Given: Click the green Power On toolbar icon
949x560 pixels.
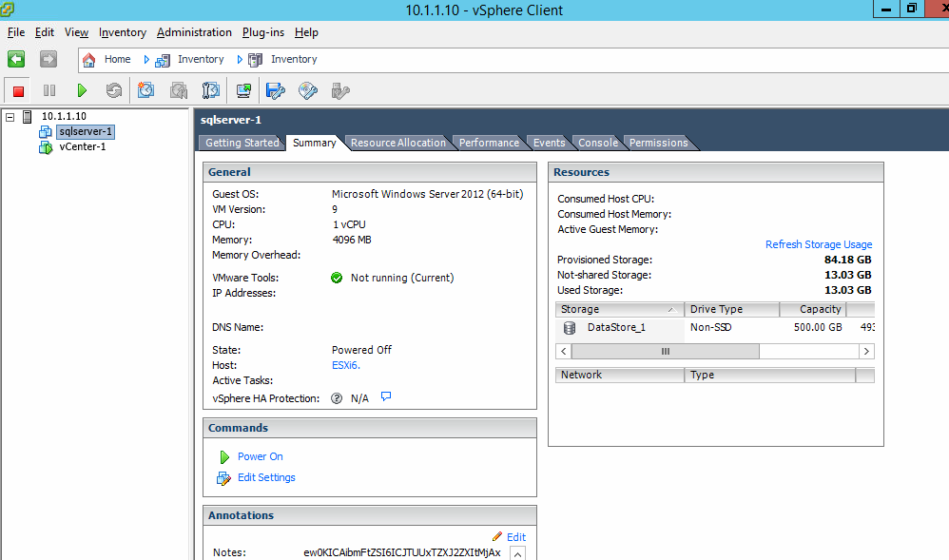Looking at the screenshot, I should [82, 91].
